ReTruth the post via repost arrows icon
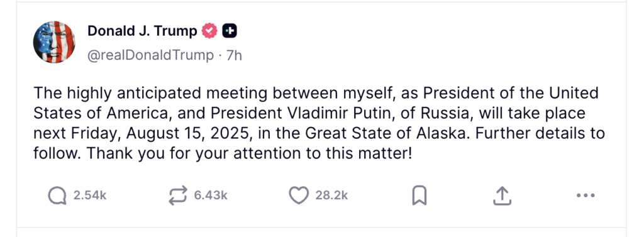Viewport: 644px width, 237px height. click(x=178, y=196)
